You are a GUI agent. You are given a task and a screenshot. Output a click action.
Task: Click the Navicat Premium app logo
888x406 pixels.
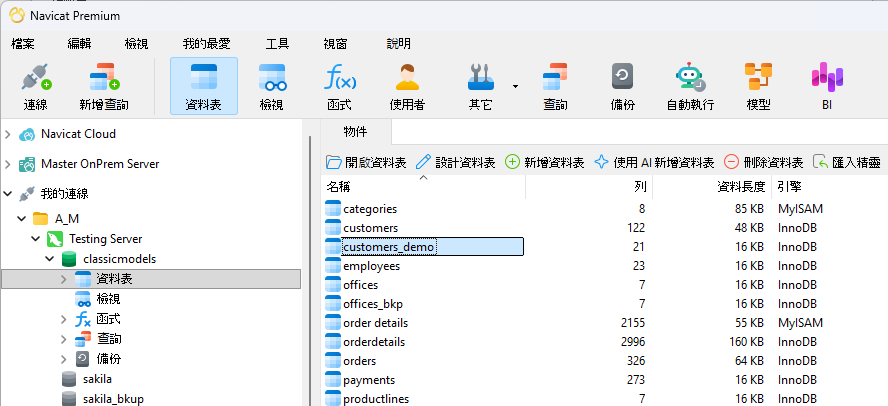pyautogui.click(x=17, y=15)
